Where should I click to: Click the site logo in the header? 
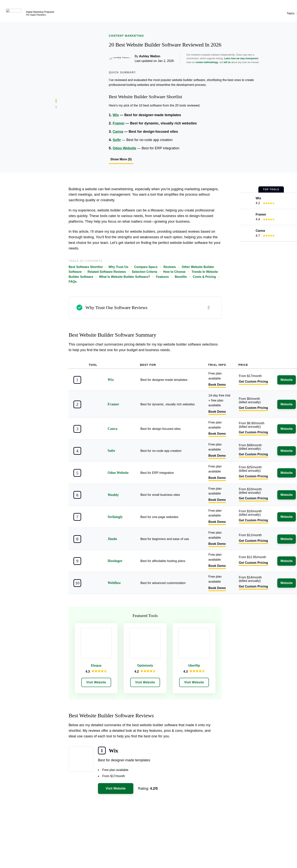(x=14, y=11)
